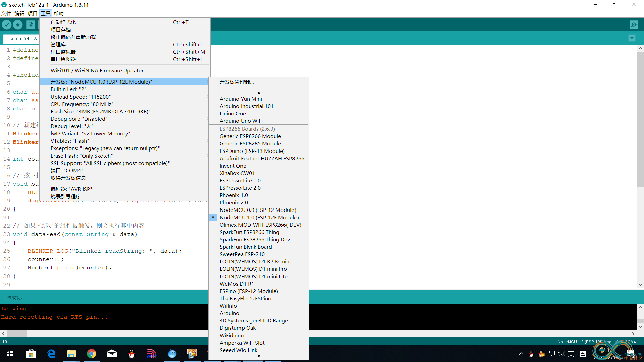The height and width of the screenshot is (362, 644).
Task: Open QQ penguin taskbar icon
Action: (x=132, y=354)
